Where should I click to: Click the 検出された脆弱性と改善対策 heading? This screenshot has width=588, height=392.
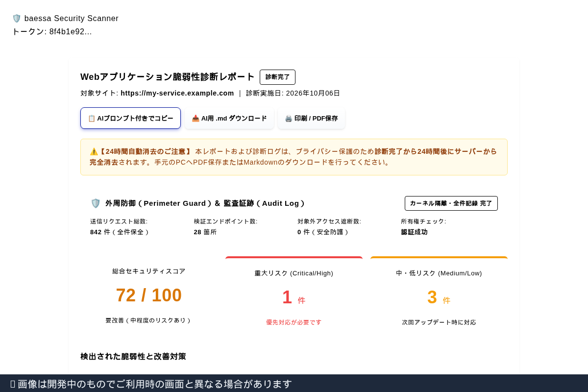(x=133, y=357)
